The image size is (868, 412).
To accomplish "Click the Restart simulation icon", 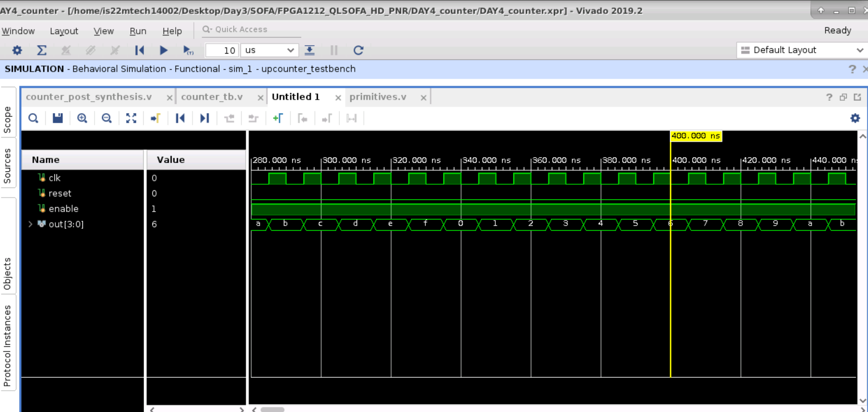I will click(x=139, y=50).
